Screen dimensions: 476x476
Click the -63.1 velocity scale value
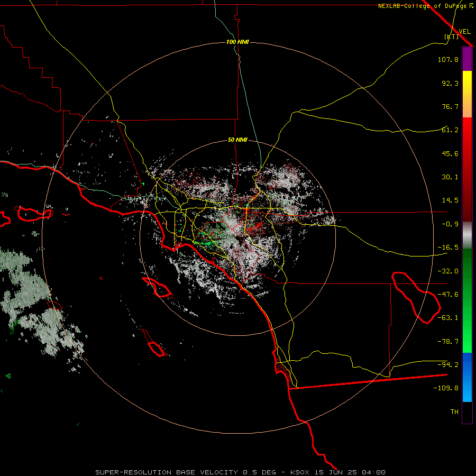[448, 318]
